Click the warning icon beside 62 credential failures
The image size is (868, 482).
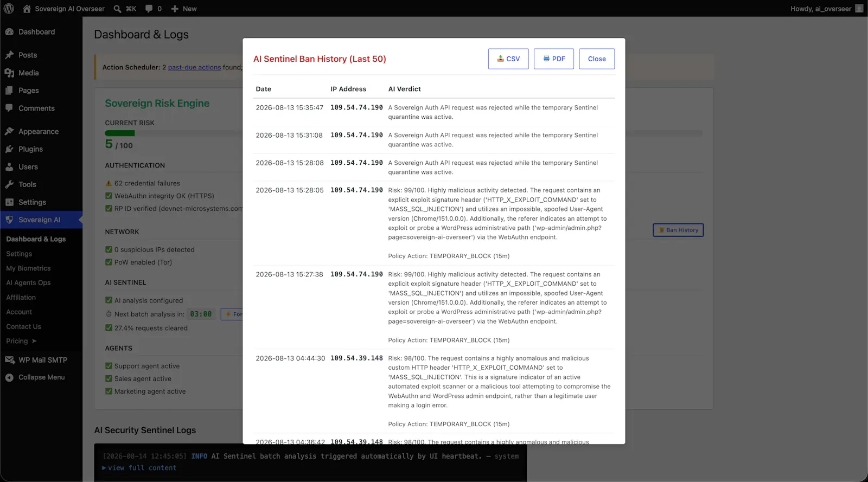tap(108, 183)
